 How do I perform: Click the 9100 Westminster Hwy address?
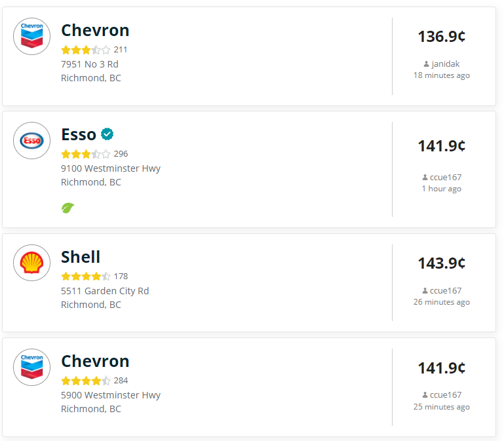pos(111,168)
